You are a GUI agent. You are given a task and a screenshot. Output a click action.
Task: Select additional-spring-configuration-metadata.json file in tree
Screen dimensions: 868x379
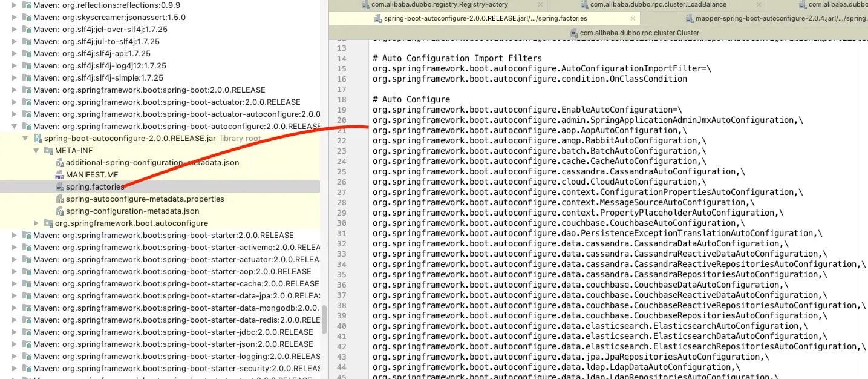[152, 162]
